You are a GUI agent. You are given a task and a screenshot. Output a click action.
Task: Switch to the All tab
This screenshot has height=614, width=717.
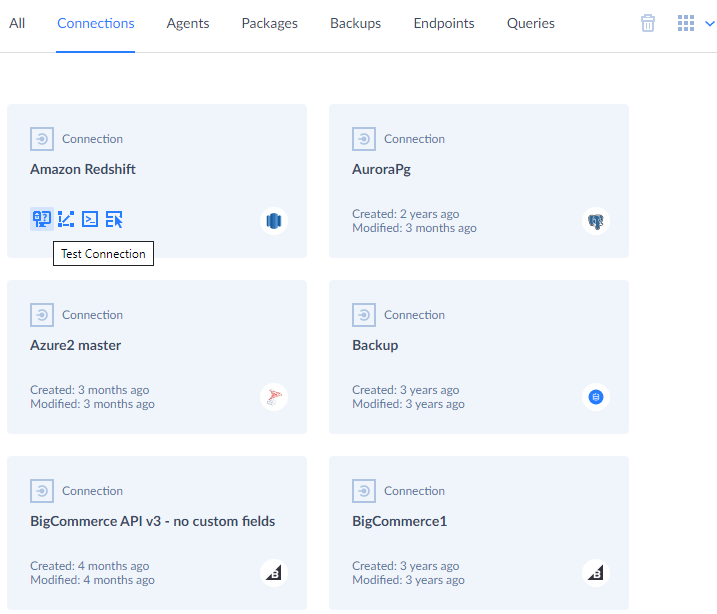pyautogui.click(x=17, y=23)
